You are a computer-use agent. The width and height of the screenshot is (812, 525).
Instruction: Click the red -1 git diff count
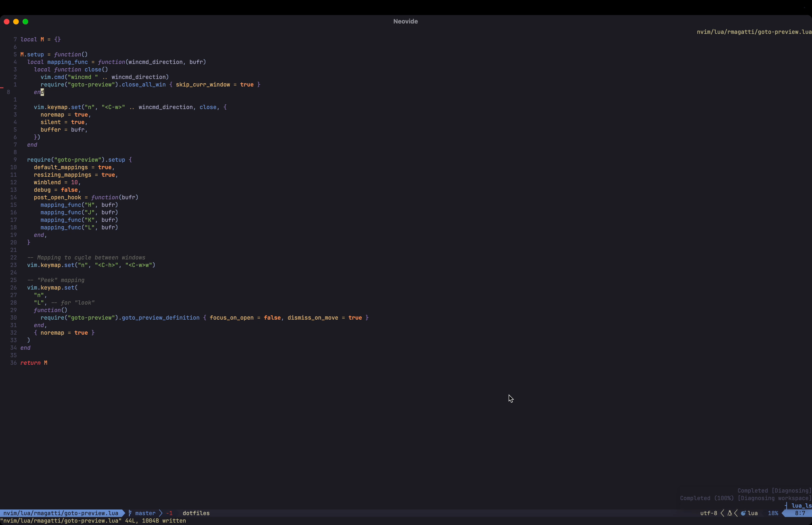(x=169, y=513)
